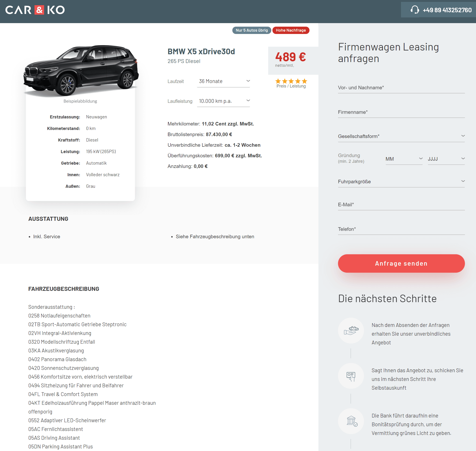Click the bank Bonitätsprüfung step icon
The image size is (476, 451).
[x=351, y=421]
